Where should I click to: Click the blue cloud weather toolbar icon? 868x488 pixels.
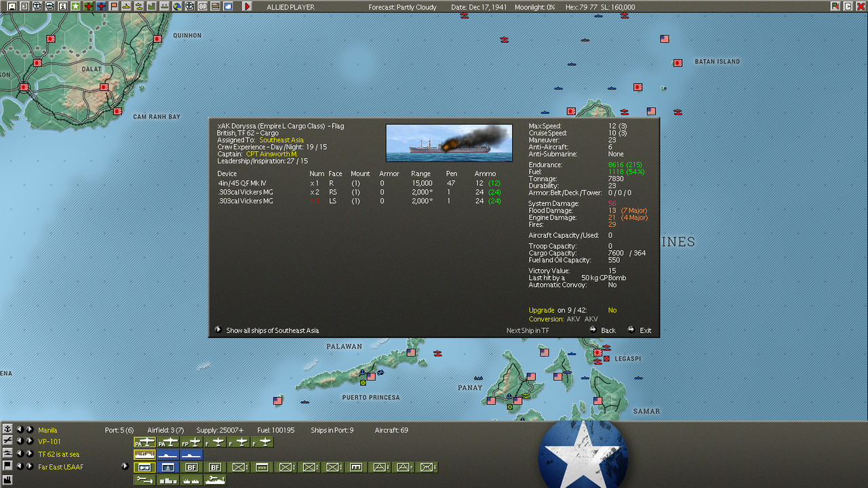tap(228, 6)
